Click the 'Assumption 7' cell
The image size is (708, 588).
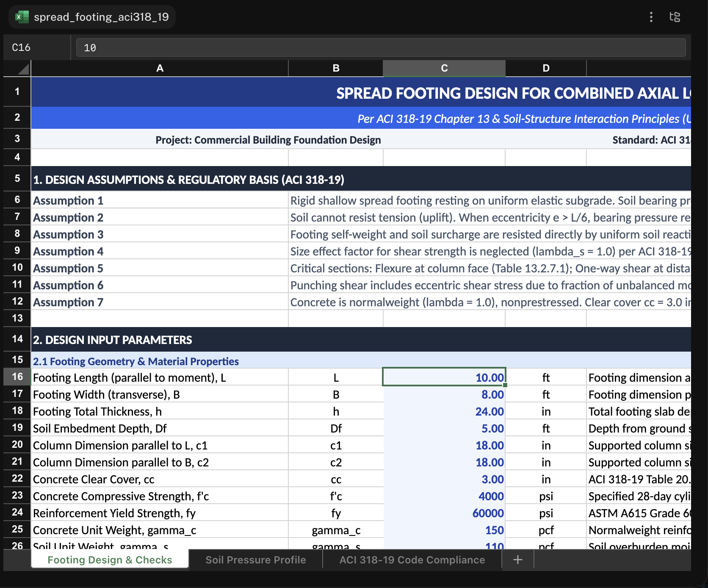coord(160,302)
